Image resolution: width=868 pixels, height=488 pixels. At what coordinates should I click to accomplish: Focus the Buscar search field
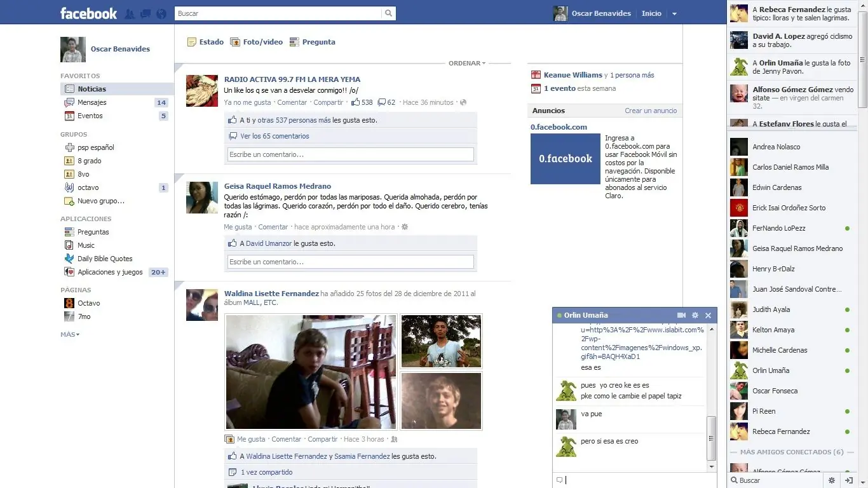point(278,13)
